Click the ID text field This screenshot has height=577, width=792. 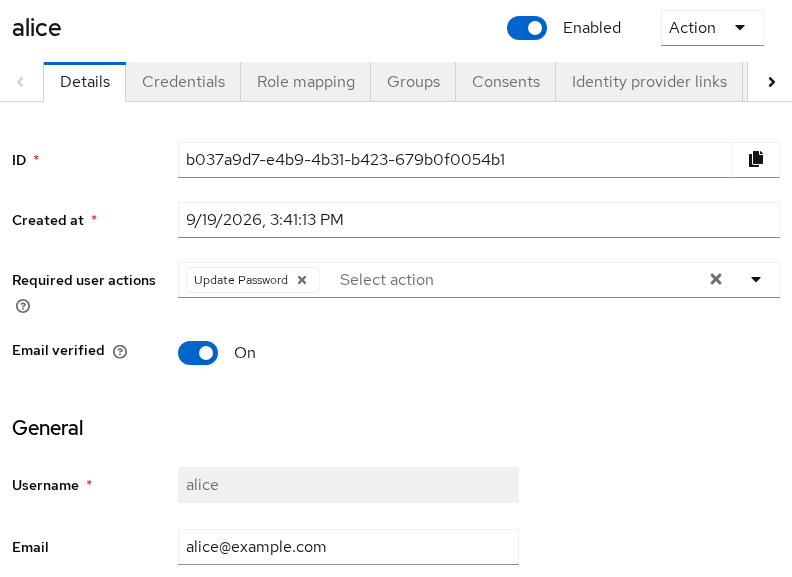(x=455, y=160)
